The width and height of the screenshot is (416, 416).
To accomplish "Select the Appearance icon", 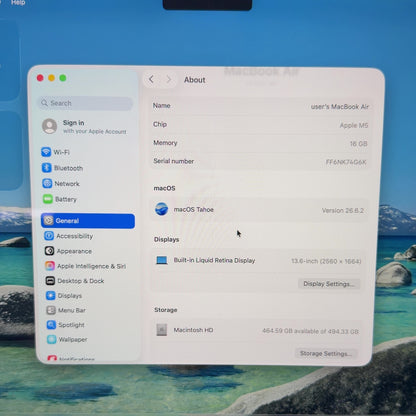I will pos(49,251).
